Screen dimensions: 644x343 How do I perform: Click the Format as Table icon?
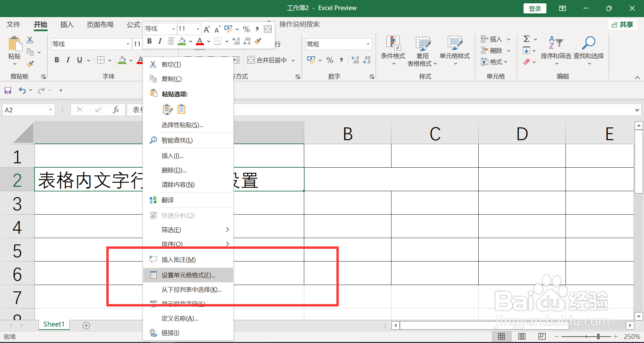click(423, 43)
